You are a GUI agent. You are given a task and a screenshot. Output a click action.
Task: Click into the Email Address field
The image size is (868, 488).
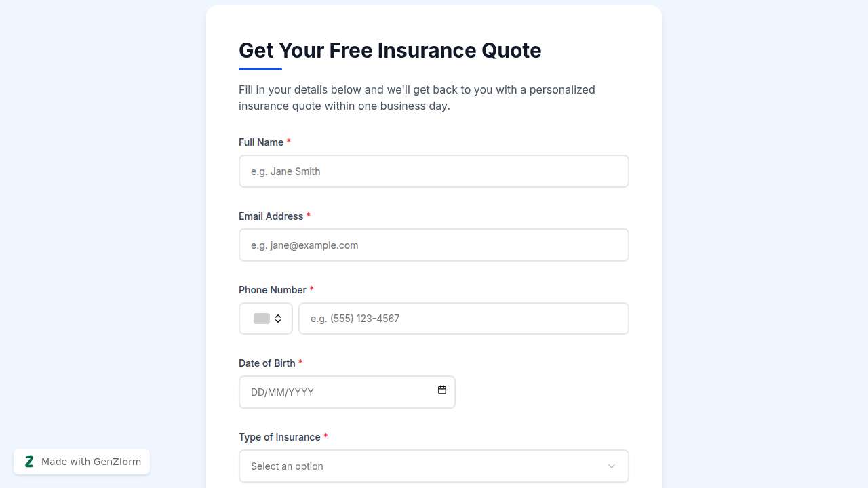(x=434, y=245)
